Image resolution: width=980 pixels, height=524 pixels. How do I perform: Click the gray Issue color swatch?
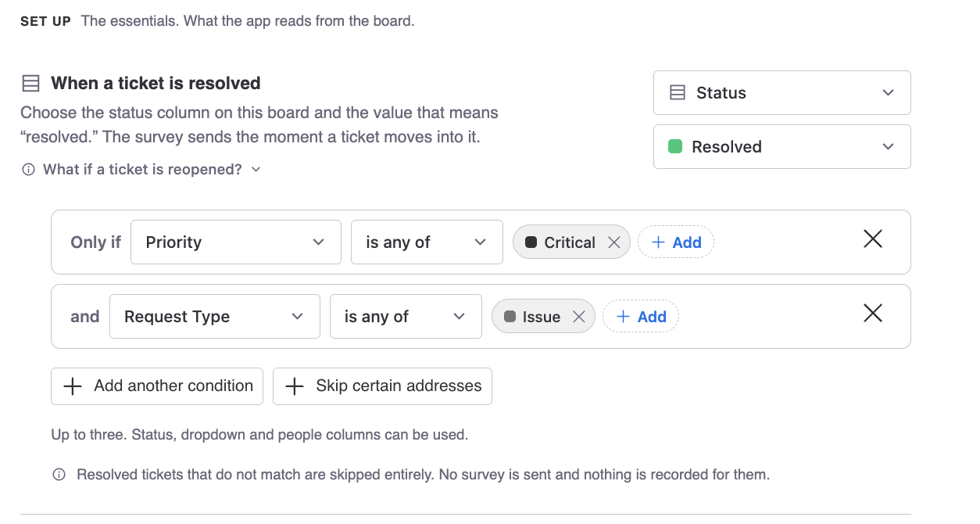pyautogui.click(x=510, y=317)
